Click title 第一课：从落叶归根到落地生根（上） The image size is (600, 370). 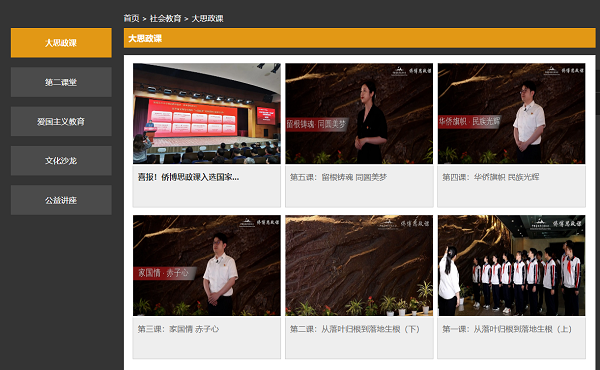pyautogui.click(x=507, y=329)
